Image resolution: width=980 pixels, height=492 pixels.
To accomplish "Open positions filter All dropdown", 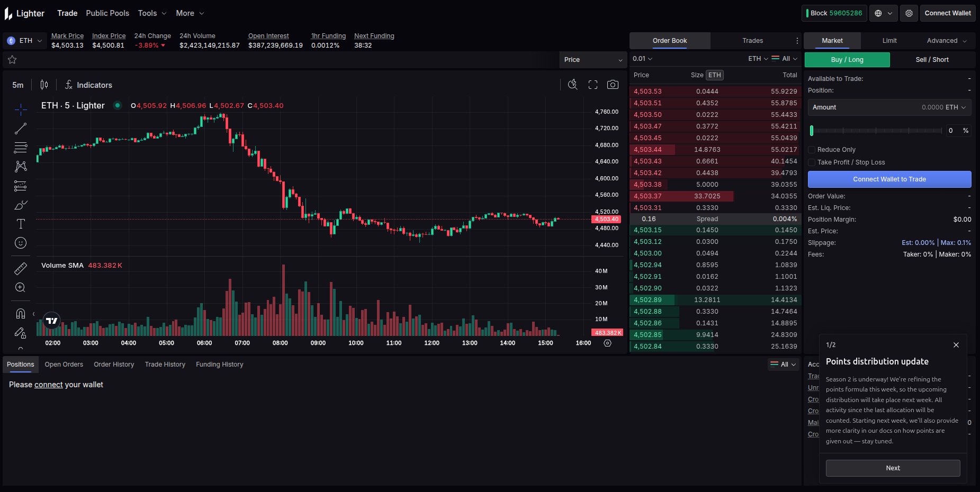I will coord(784,365).
